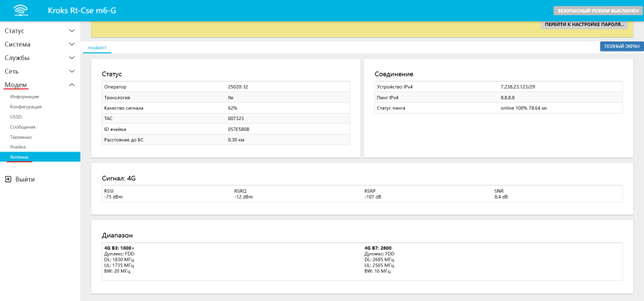The image size is (644, 301).
Task: Click ПЕРЕЙТИ К НАСТРОЙКЕ ПАРОЛЯ button
Action: pos(585,24)
